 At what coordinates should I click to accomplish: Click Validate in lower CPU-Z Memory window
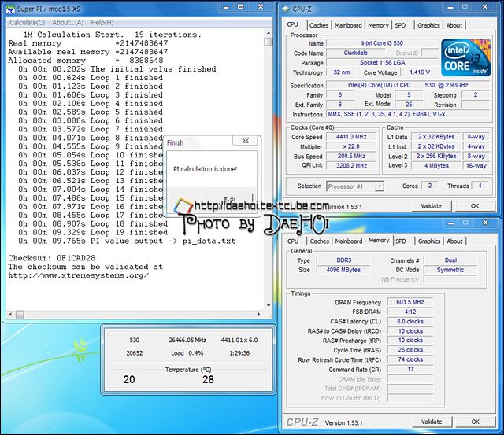(432, 422)
